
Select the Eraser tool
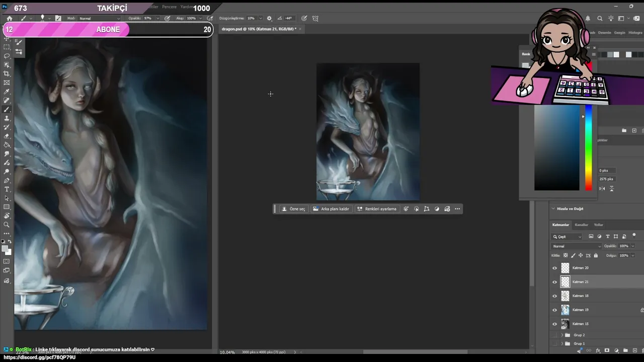[x=7, y=136]
